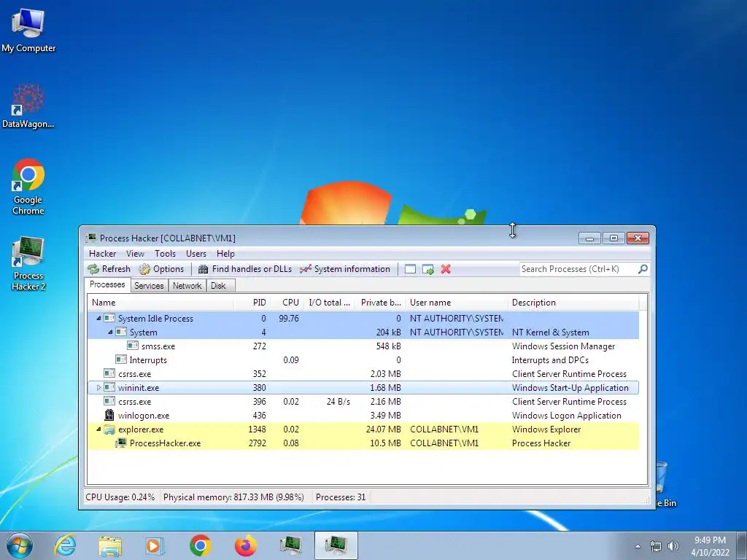The image size is (747, 560).
Task: Expand the wininit.exe tree node
Action: click(x=98, y=388)
